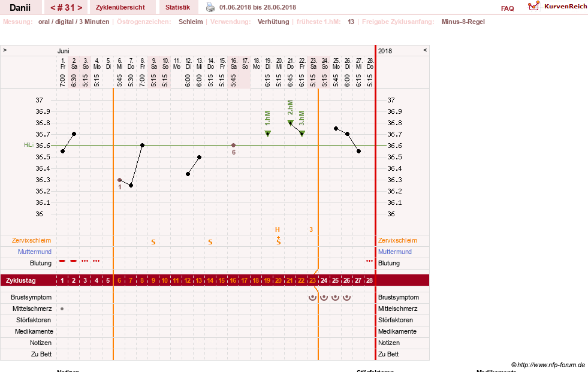588x372 pixels.
Task: Click the Brustsymptom icon on cycle day 24
Action: (324, 298)
